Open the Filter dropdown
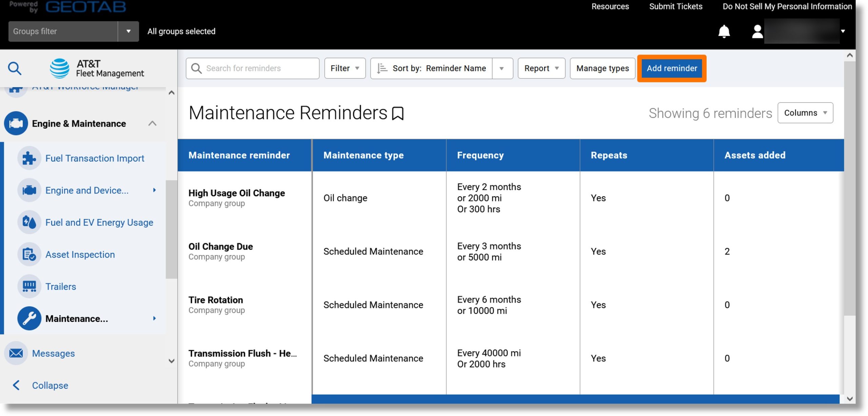 (345, 68)
